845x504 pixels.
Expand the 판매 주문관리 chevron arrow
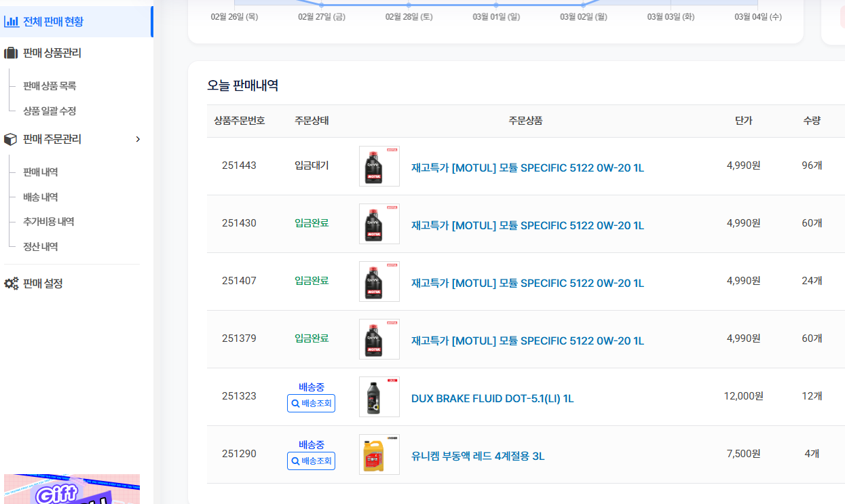pyautogui.click(x=138, y=139)
